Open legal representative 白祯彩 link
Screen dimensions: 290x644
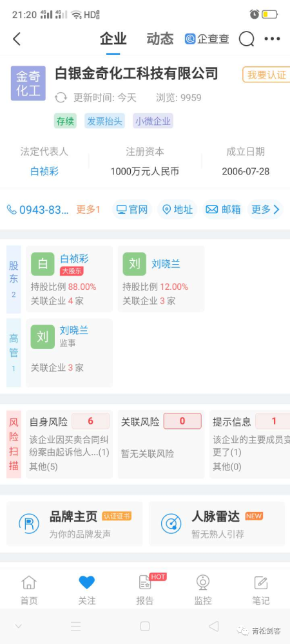click(x=44, y=171)
